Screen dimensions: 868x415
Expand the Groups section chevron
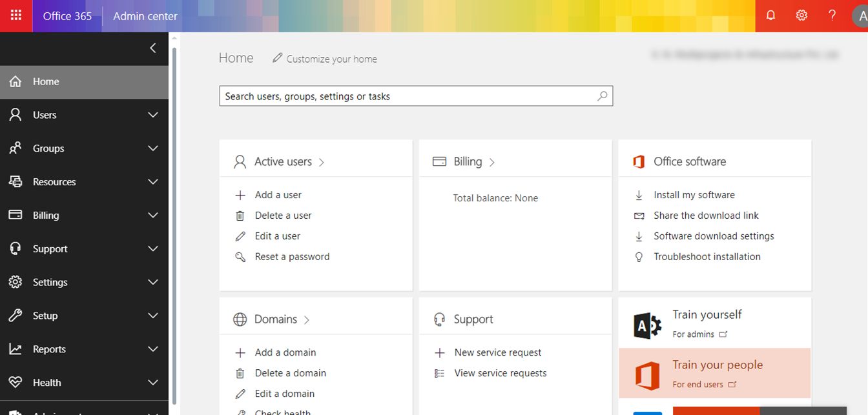tap(153, 148)
